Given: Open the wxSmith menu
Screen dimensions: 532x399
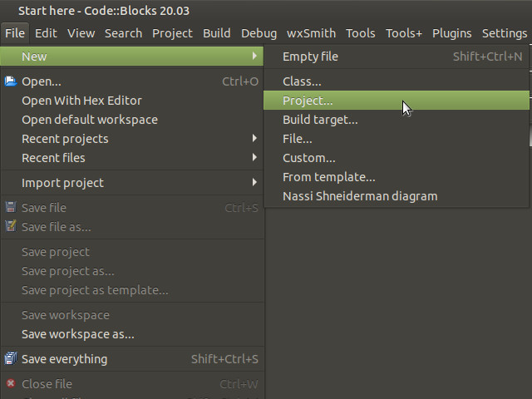Looking at the screenshot, I should [x=312, y=33].
